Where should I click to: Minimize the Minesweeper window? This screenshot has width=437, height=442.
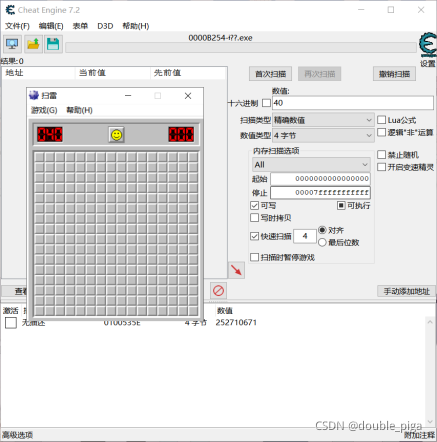tap(128, 96)
